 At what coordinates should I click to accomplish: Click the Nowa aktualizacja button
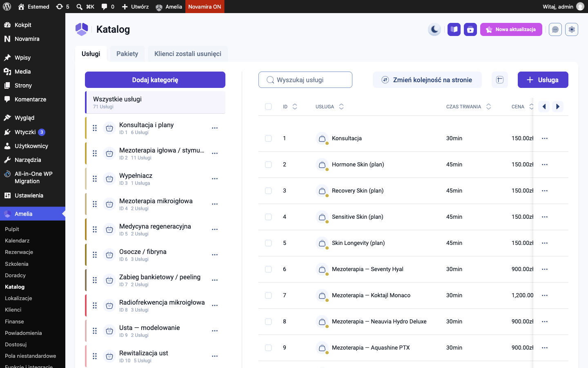511,29
